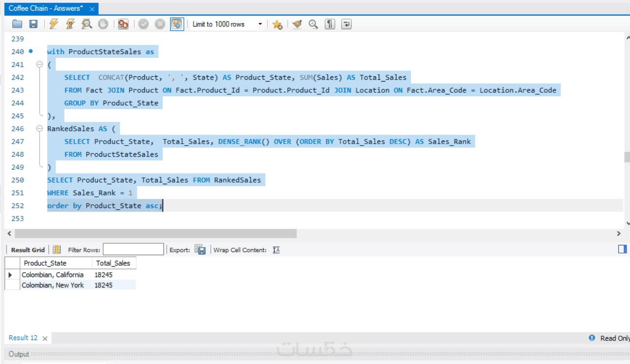Toggle stop-on-error for script execution
630x364 pixels.
click(x=123, y=24)
